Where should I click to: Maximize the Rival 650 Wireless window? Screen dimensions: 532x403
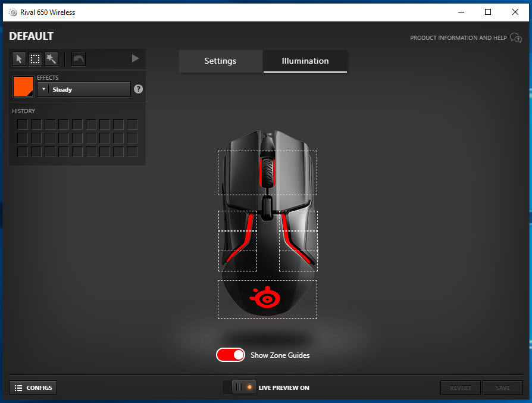488,13
